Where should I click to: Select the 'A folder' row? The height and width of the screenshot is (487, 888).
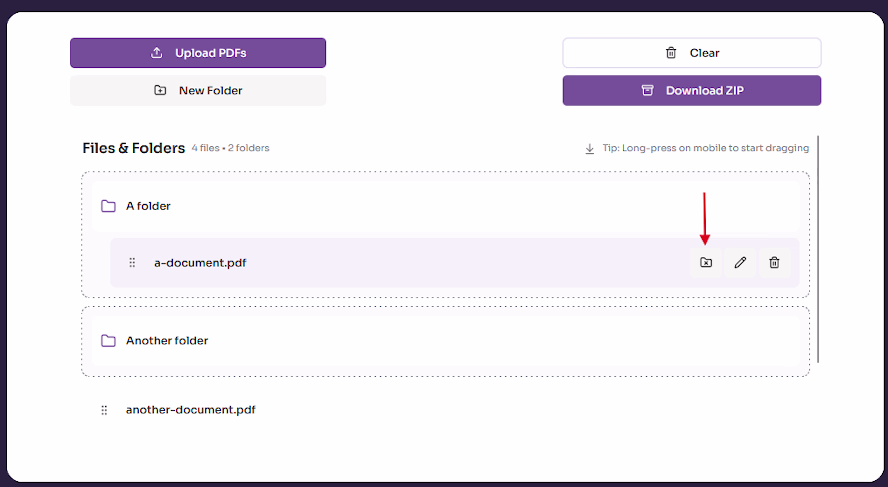(445, 206)
